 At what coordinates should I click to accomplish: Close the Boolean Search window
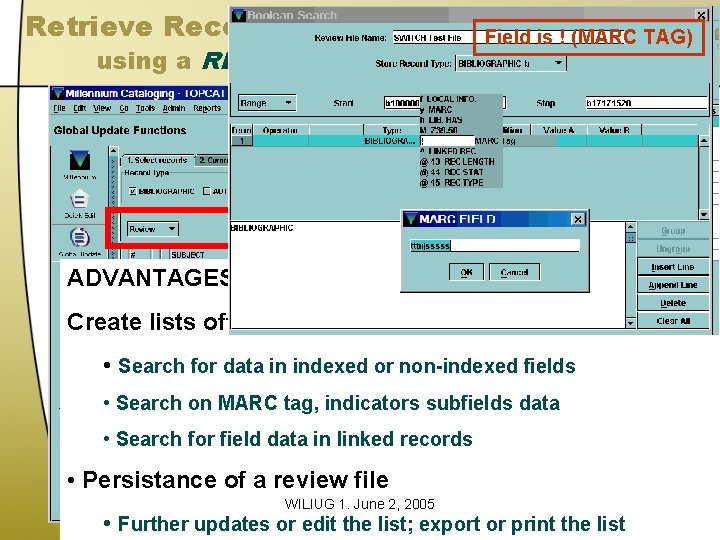point(701,15)
